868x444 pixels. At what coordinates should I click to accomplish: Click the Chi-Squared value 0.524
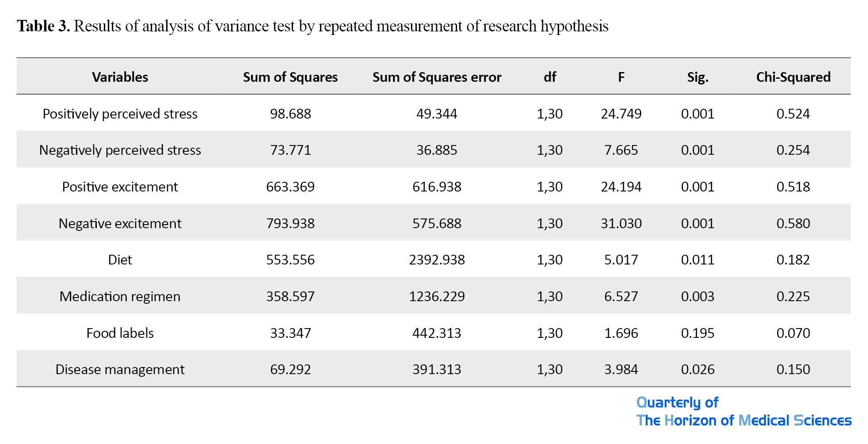793,114
